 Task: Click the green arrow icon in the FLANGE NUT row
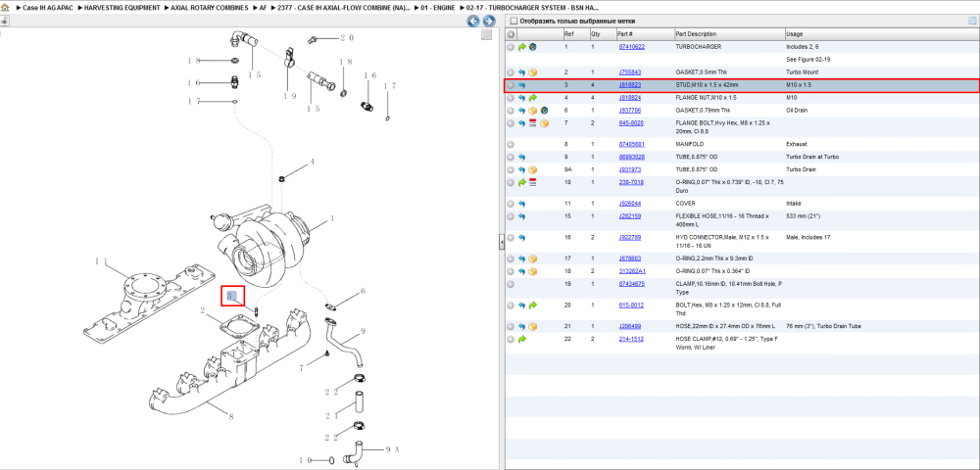[532, 98]
